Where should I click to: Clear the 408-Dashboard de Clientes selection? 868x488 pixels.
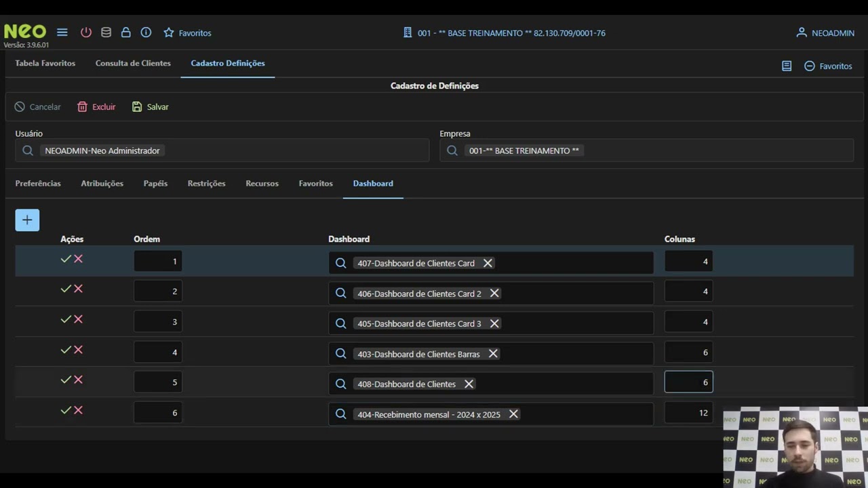(469, 384)
